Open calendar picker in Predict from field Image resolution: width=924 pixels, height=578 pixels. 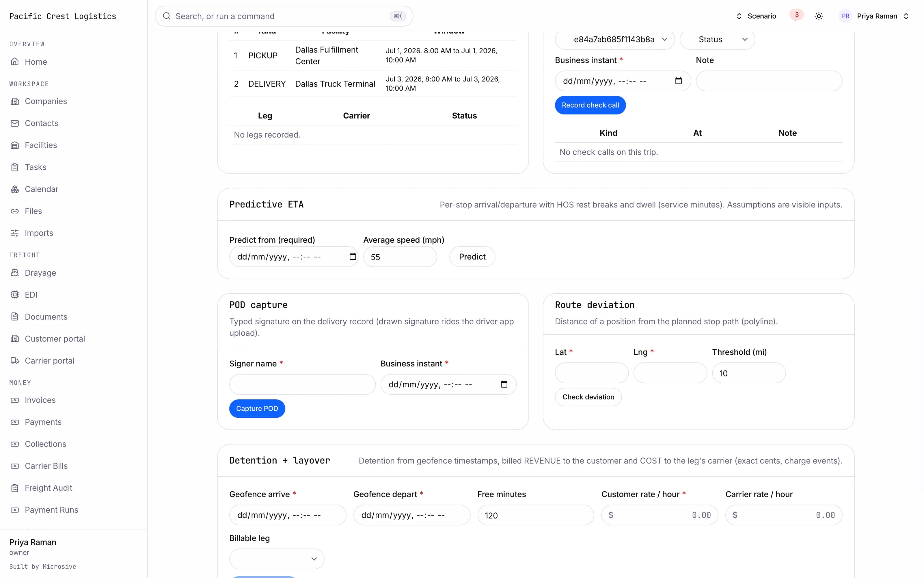(352, 257)
